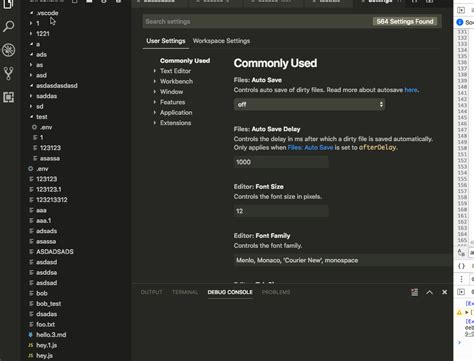Open file dsadas in explorer
The height and width of the screenshot is (361, 474).
tap(46, 314)
